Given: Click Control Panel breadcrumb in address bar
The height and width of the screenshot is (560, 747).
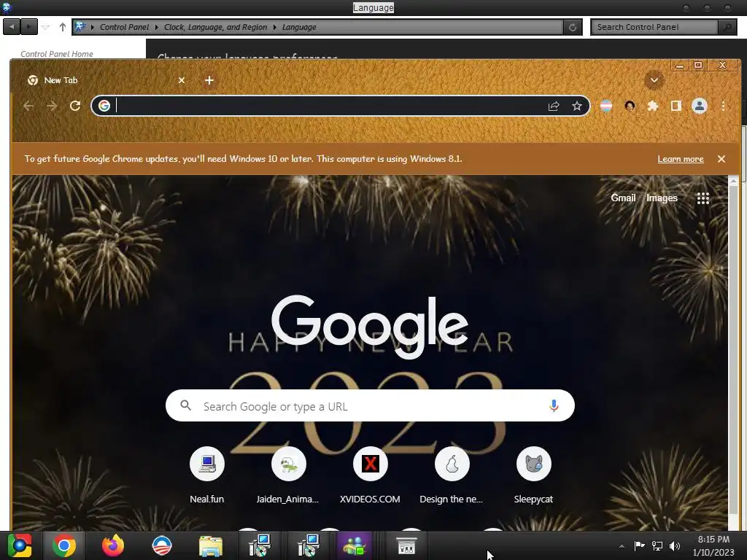Looking at the screenshot, I should [124, 27].
